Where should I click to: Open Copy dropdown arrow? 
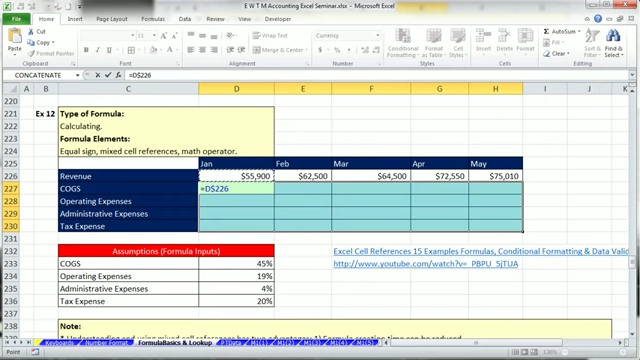pyautogui.click(x=53, y=42)
